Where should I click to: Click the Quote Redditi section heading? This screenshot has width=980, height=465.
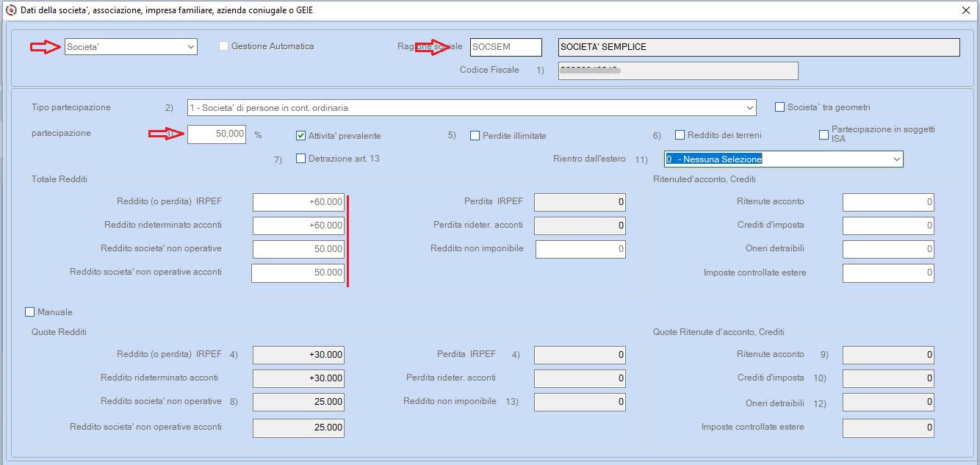click(59, 332)
